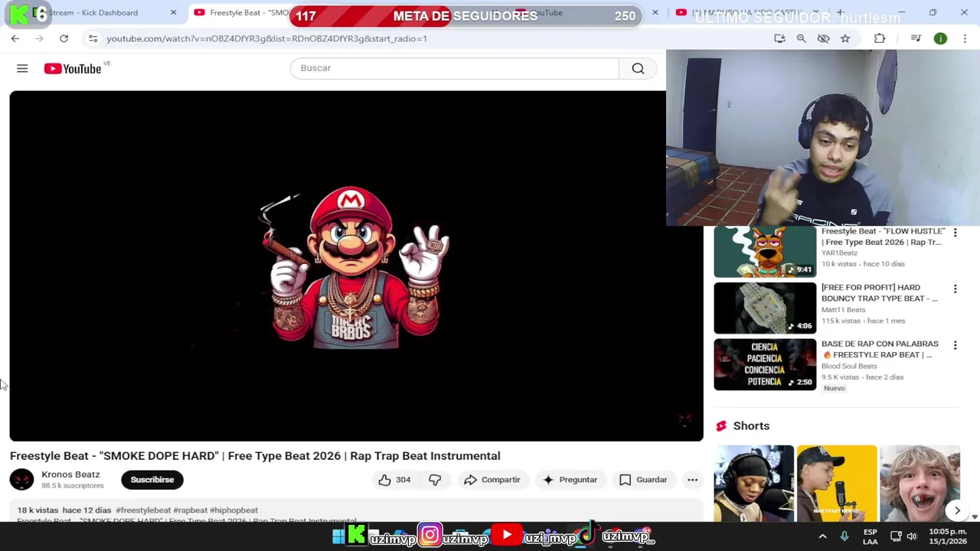Open the zoom magnifier icon in address bar
Screen dimensions: 980x551
(x=802, y=38)
